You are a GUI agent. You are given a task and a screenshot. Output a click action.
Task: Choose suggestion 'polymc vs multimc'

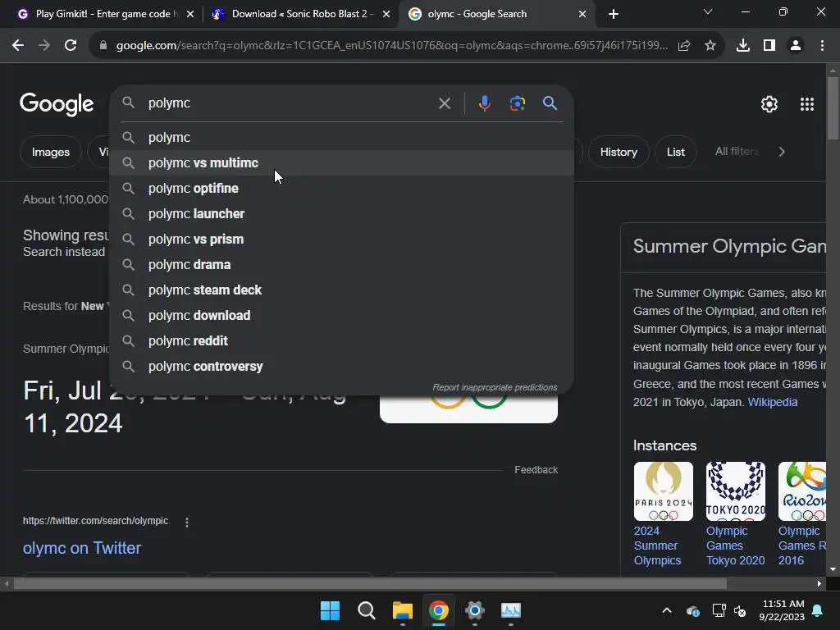coord(341,163)
